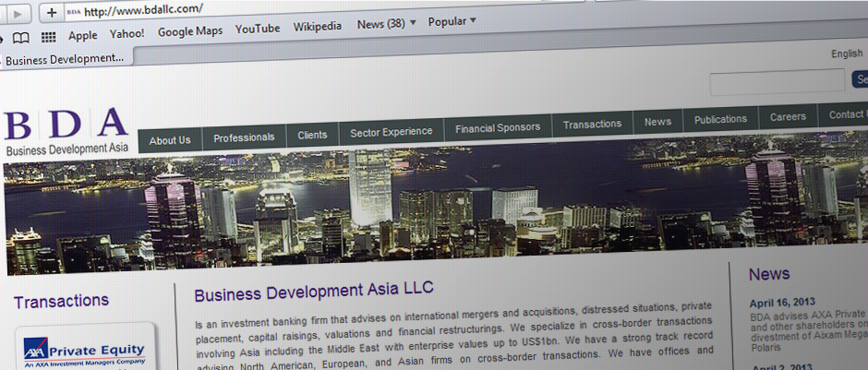This screenshot has width=868, height=370.
Task: Click the English language link
Action: (847, 54)
